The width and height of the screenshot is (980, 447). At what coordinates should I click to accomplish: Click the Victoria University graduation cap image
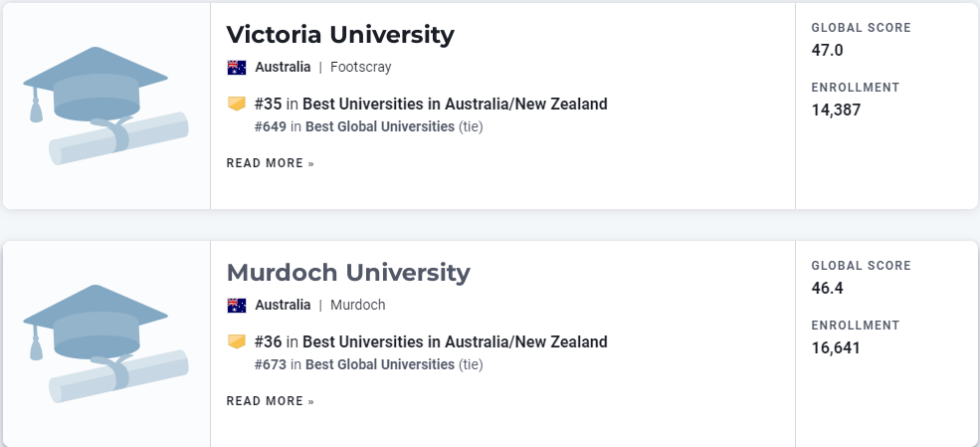[105, 106]
